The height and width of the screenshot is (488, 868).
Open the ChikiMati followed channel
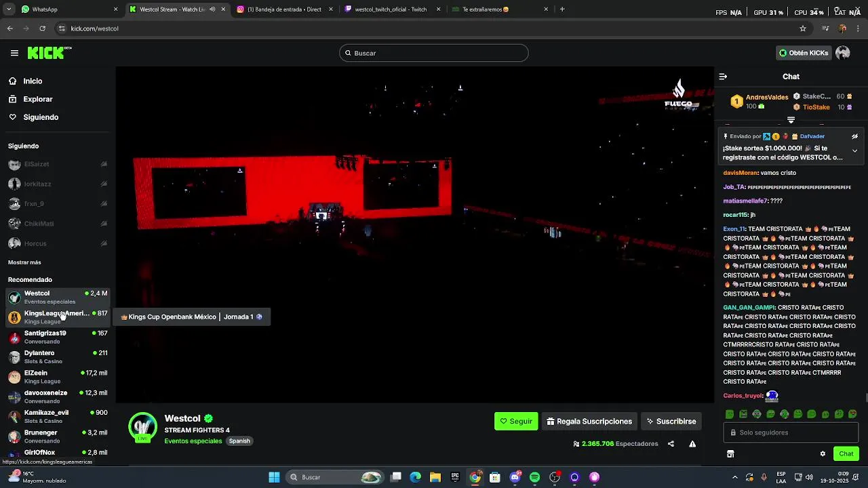click(58, 224)
